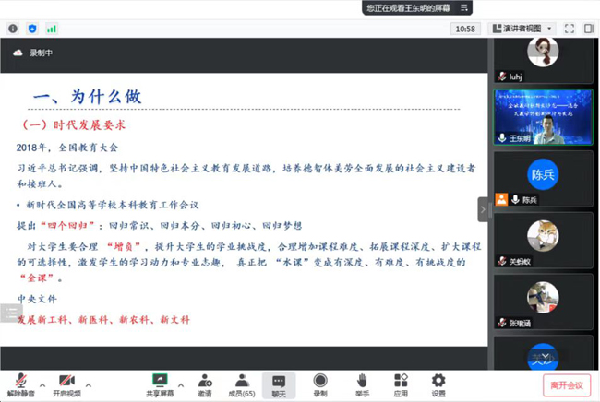Start screen sharing (共享屏幕)
The height and width of the screenshot is (402, 600).
click(158, 384)
